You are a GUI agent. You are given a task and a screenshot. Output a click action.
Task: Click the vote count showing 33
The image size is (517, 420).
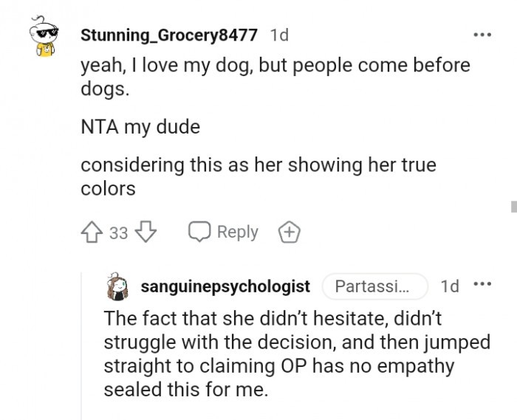pos(118,233)
